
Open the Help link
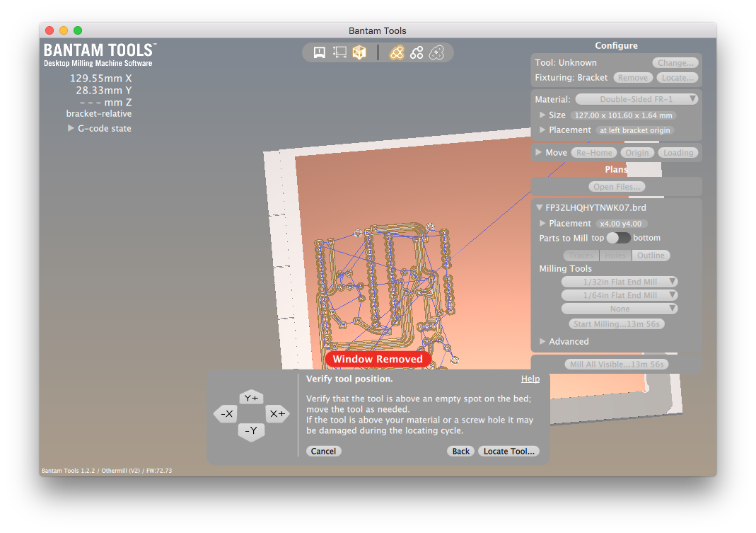pyautogui.click(x=530, y=379)
